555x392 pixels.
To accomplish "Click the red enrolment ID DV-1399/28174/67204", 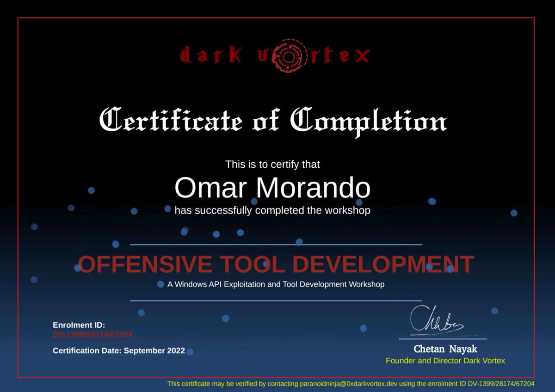I will [93, 334].
